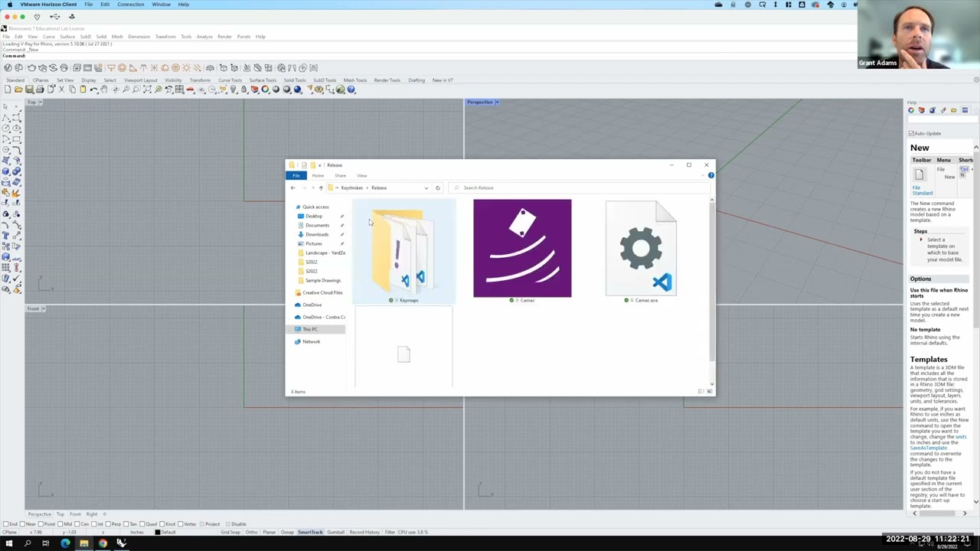The height and width of the screenshot is (551, 980).
Task: Click the four-viewport layout icon in Rhino toolbar
Action: [x=179, y=90]
